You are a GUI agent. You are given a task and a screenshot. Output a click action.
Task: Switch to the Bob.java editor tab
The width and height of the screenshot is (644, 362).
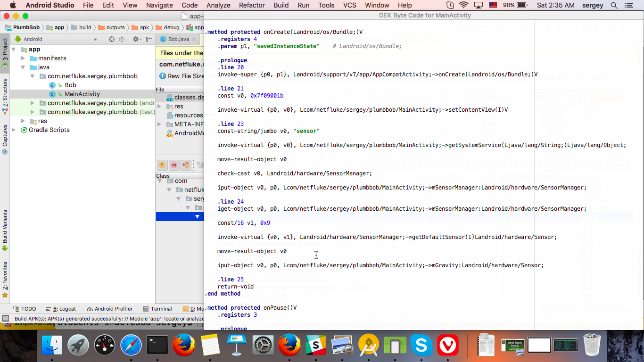178,39
